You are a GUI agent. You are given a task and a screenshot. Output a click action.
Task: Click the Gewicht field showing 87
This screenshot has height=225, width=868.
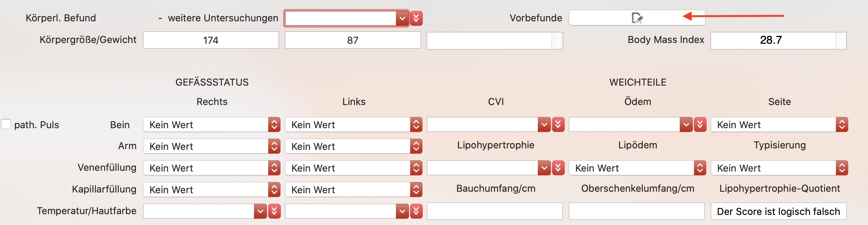tap(353, 40)
